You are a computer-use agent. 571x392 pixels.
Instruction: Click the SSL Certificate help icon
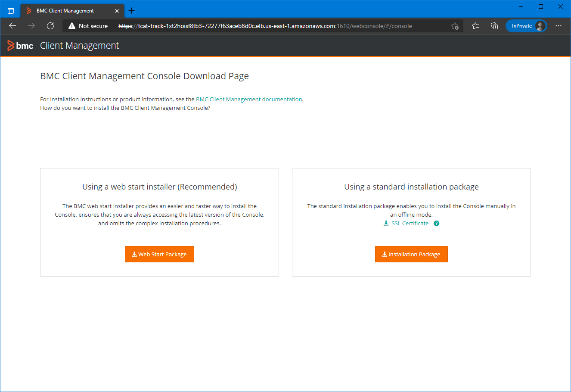(x=436, y=223)
